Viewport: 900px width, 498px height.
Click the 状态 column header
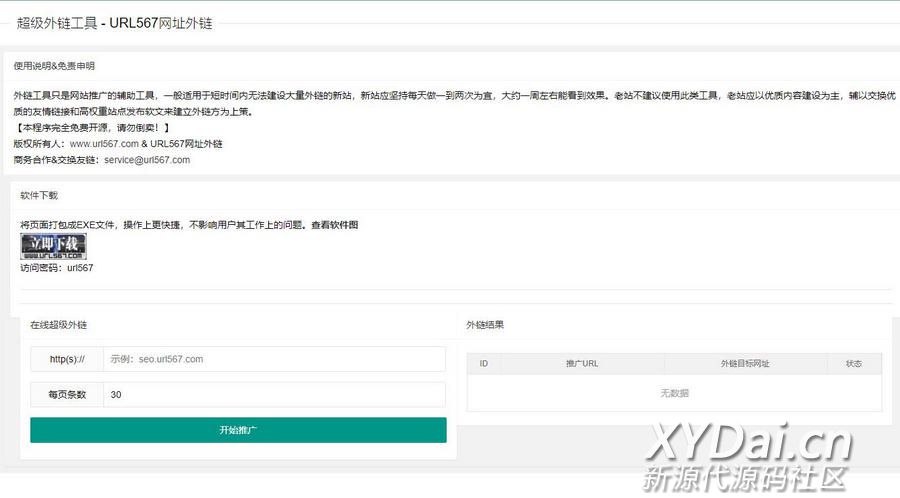(853, 364)
